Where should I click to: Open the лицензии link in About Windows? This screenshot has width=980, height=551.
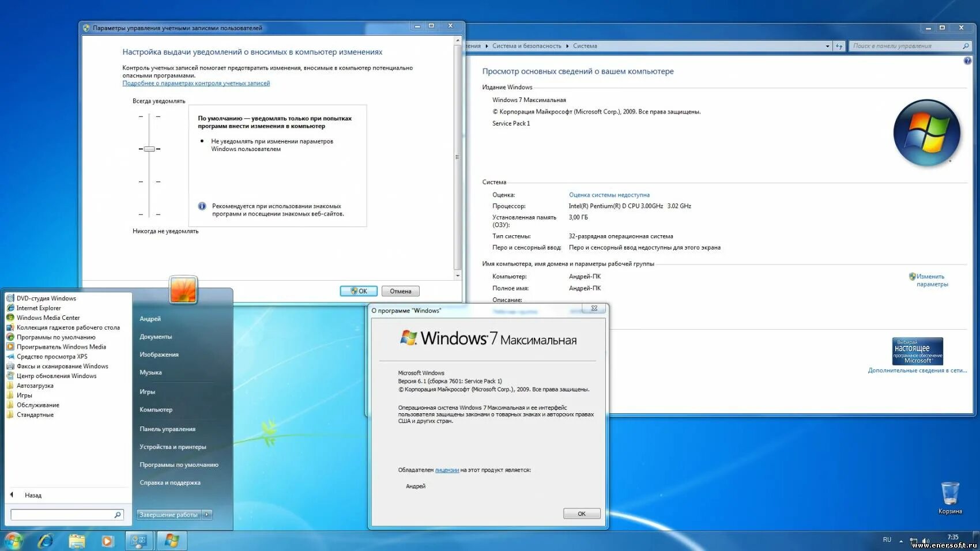(x=447, y=470)
